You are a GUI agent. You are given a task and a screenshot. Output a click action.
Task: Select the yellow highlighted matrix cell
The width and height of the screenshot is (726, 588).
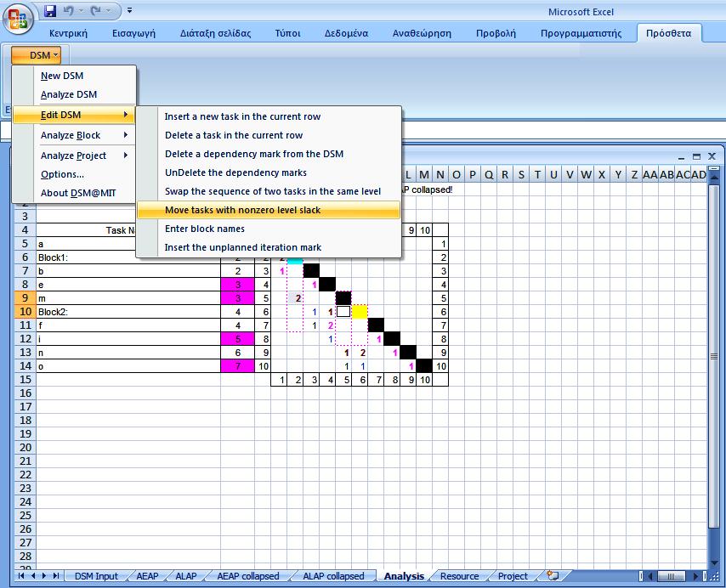(x=360, y=312)
